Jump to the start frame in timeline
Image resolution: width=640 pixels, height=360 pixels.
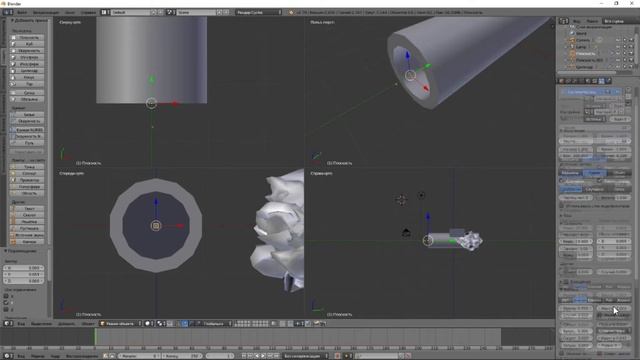[x=244, y=356]
